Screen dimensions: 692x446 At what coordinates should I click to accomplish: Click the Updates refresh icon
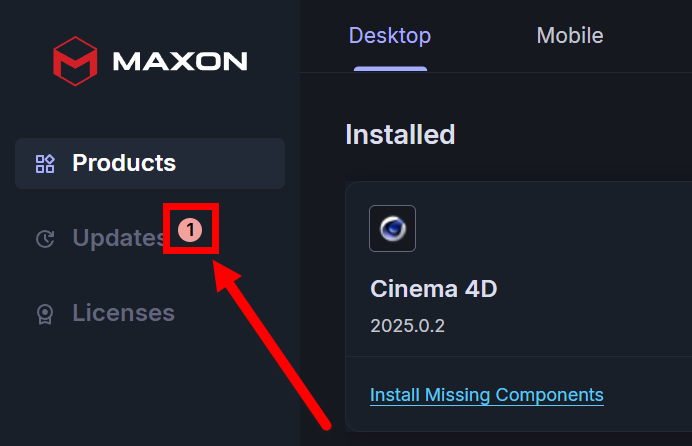click(x=45, y=238)
